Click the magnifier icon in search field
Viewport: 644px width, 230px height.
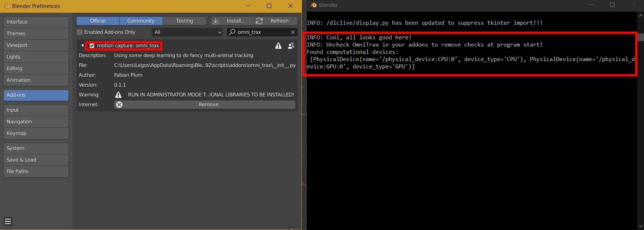coord(232,32)
